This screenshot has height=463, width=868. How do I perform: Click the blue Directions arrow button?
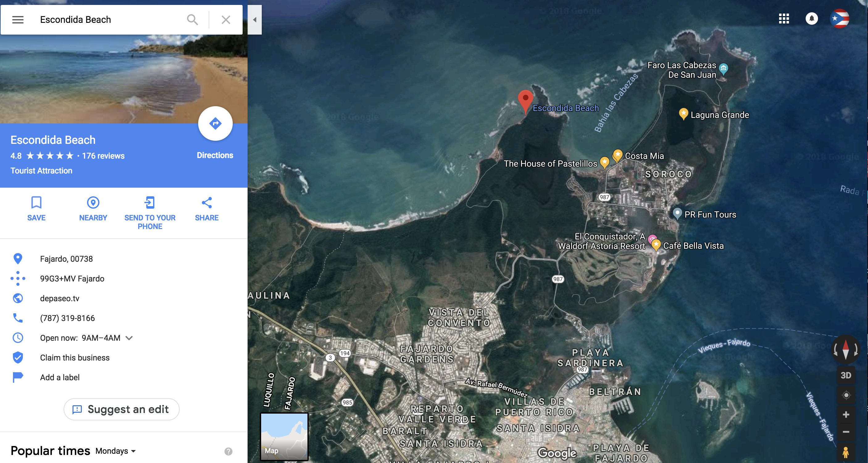coord(215,124)
